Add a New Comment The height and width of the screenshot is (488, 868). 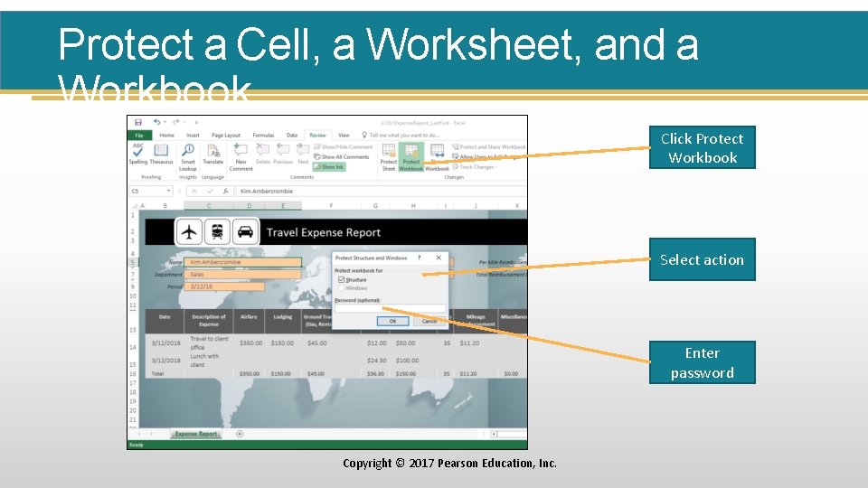click(x=241, y=157)
